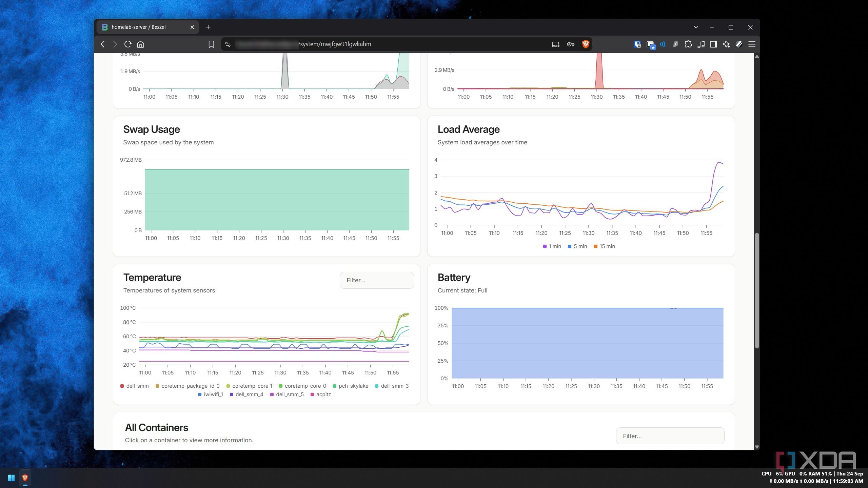
Task: Bookmark this page with the bookmark icon
Action: [x=211, y=44]
